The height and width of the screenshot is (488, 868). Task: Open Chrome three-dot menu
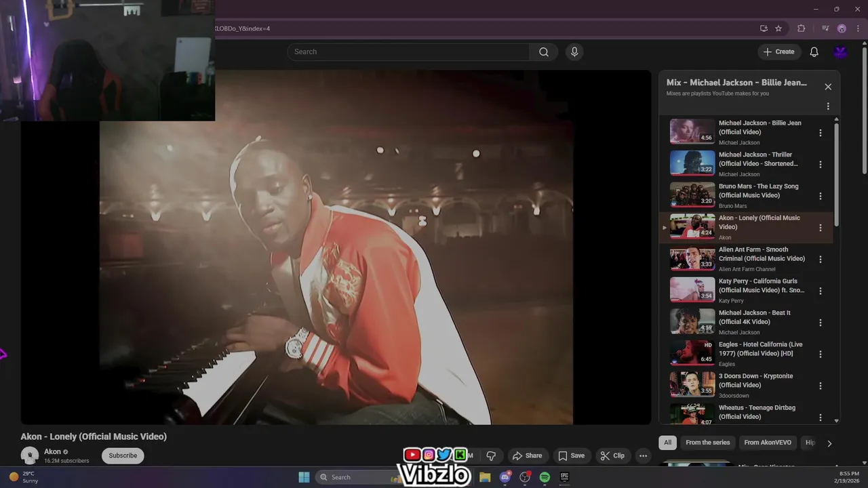pos(856,28)
